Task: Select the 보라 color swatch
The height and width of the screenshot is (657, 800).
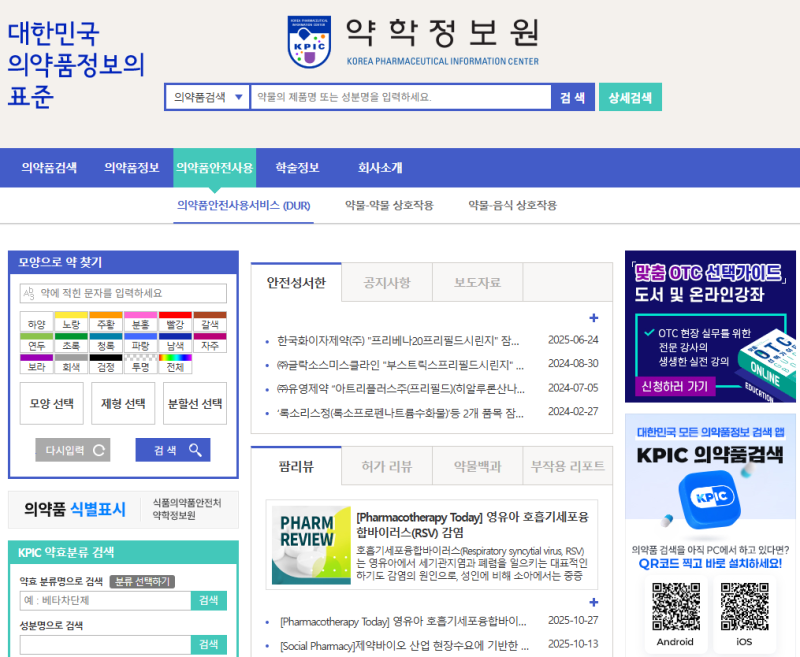Action: (37, 364)
